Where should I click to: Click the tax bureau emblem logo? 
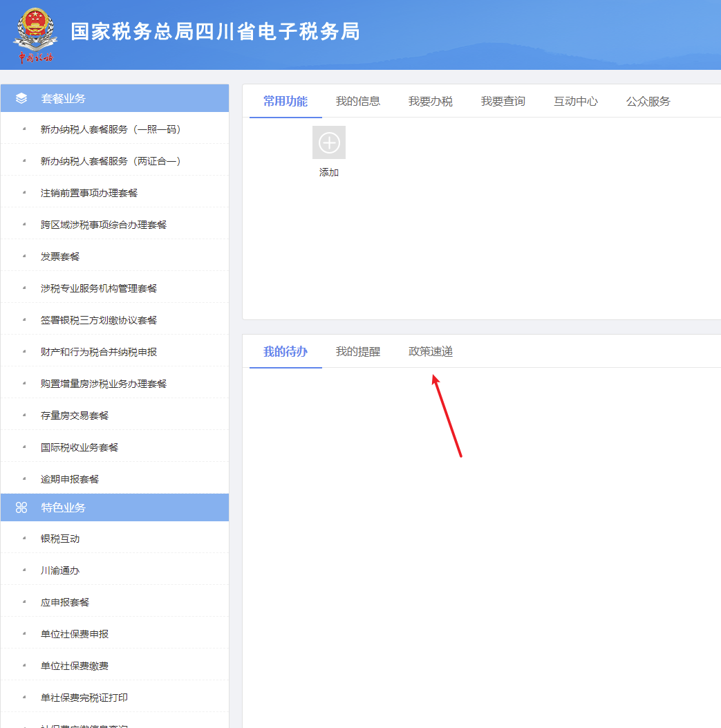click(35, 35)
